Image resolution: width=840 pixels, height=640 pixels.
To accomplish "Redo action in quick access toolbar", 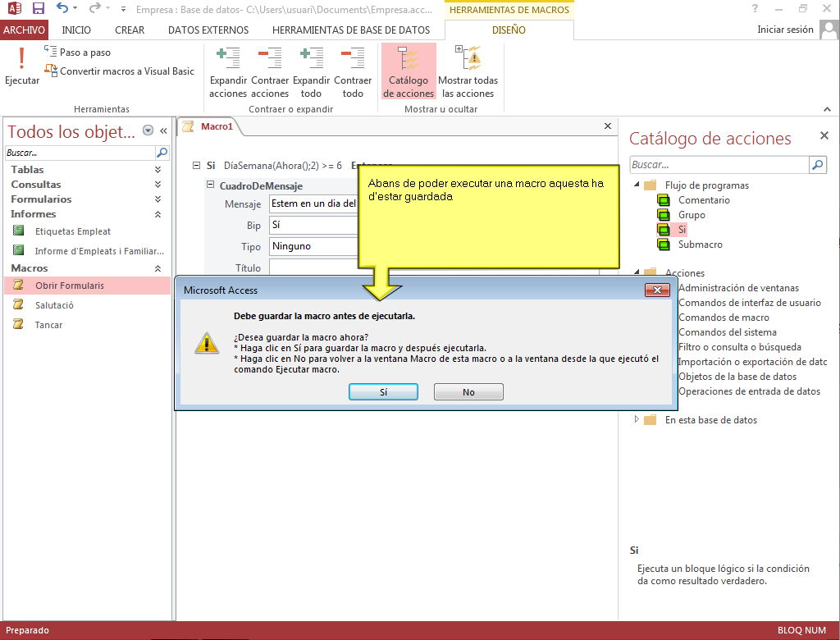I will (x=95, y=8).
